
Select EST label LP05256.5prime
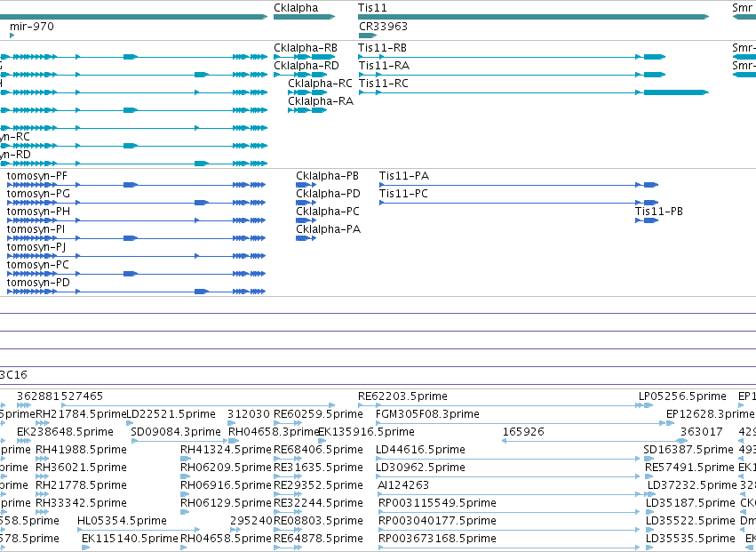point(683,396)
